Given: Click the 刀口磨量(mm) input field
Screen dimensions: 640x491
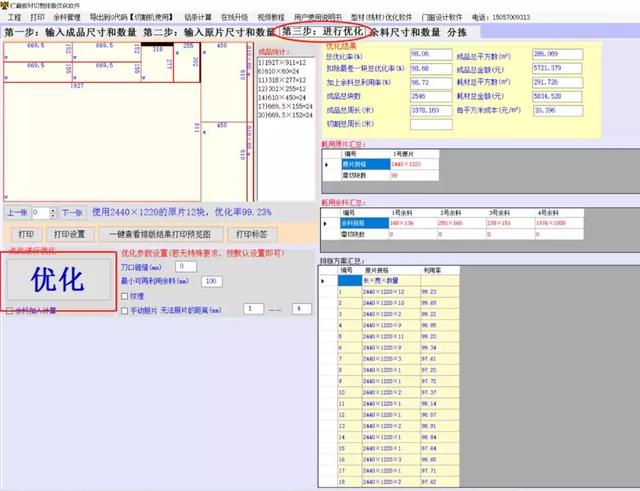Looking at the screenshot, I should pyautogui.click(x=186, y=267).
